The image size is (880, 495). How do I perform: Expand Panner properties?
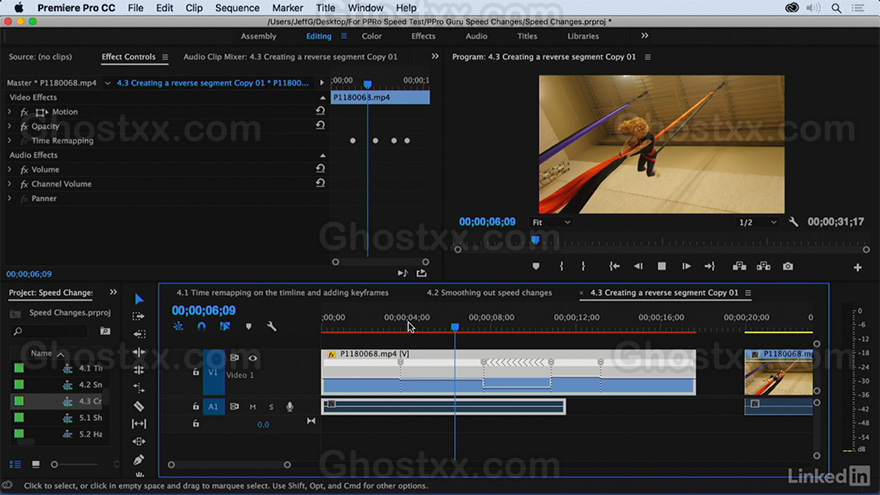pyautogui.click(x=9, y=199)
